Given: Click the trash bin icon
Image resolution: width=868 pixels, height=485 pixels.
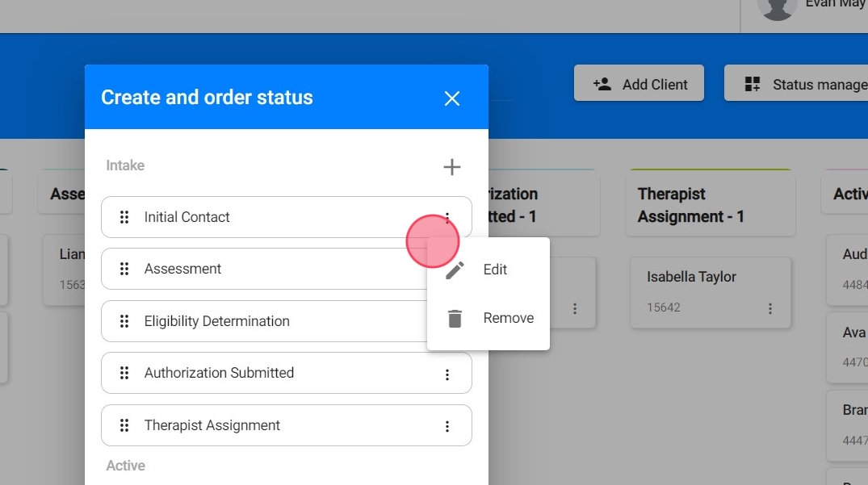Looking at the screenshot, I should pos(455,319).
